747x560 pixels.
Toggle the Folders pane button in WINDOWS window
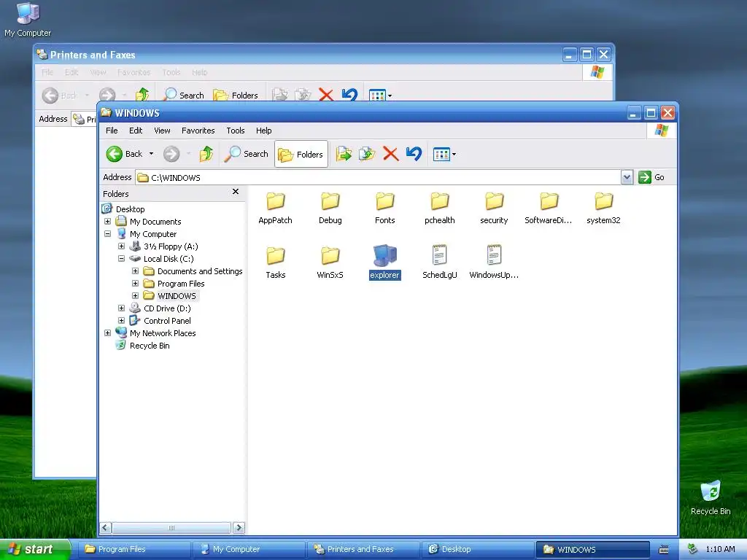(301, 154)
